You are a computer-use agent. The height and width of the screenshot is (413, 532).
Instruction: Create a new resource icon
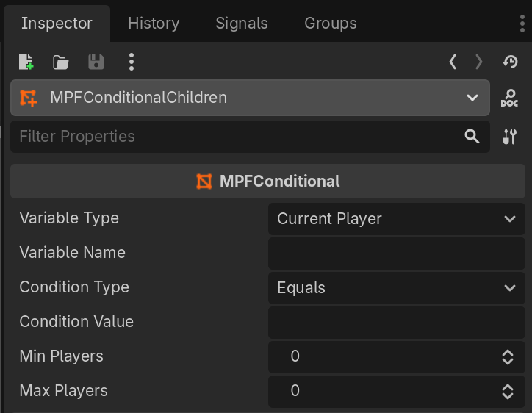(26, 62)
